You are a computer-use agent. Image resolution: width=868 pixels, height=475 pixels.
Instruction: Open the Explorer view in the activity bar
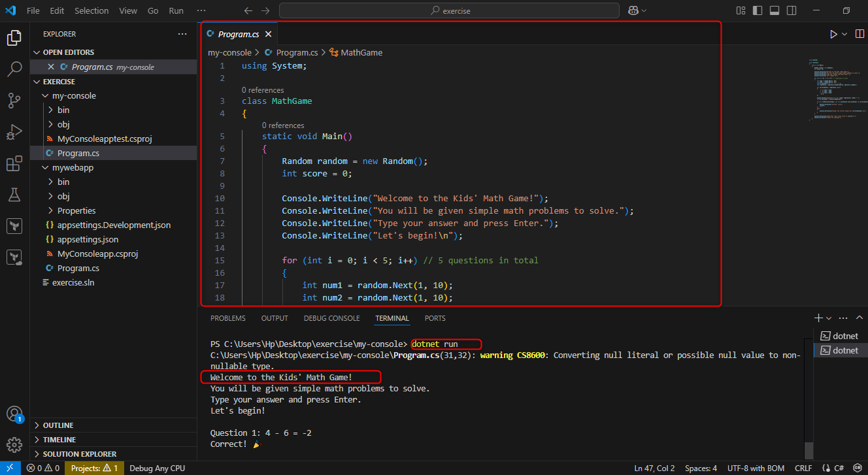click(14, 38)
